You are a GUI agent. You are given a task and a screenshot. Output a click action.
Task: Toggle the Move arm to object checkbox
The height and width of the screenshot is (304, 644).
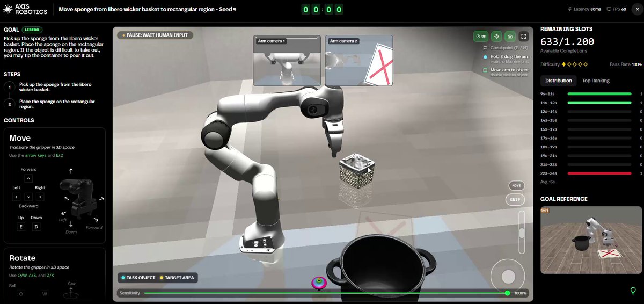tap(485, 70)
